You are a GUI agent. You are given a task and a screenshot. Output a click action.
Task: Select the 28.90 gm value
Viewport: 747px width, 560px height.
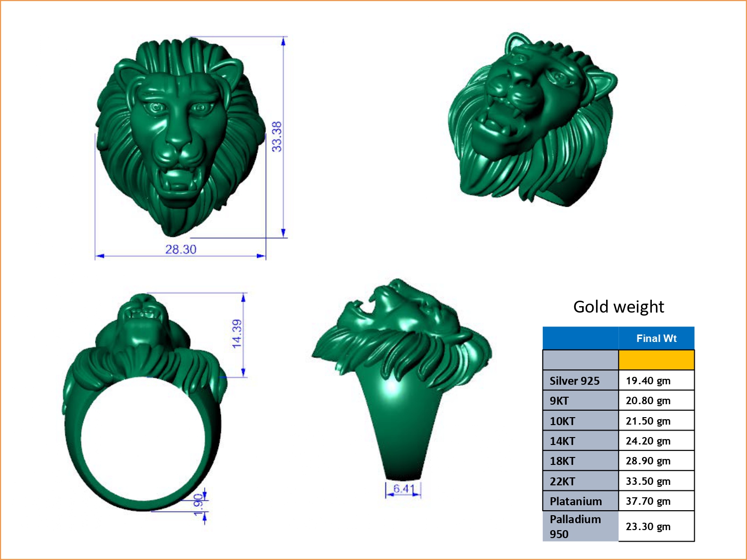coord(648,461)
